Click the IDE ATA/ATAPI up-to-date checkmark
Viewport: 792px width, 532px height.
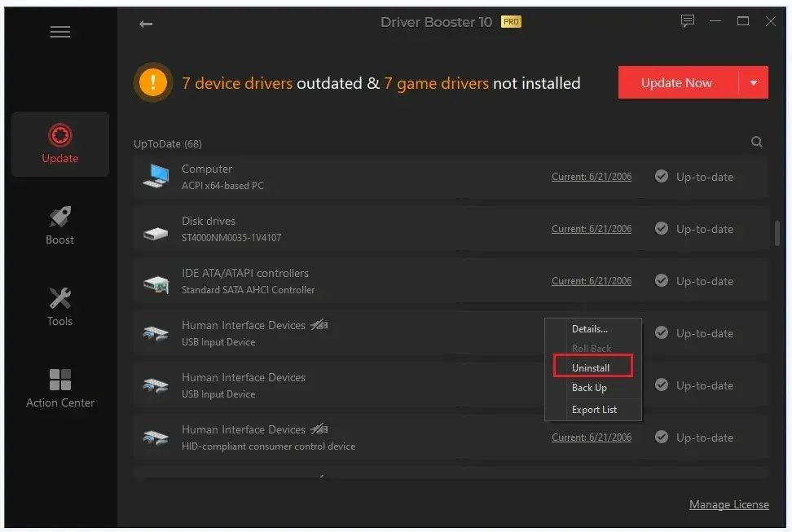click(661, 280)
